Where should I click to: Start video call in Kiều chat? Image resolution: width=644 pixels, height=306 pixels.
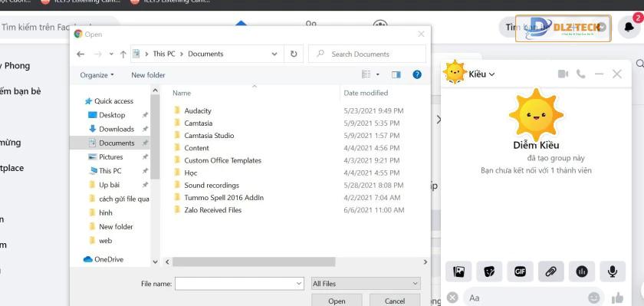[563, 74]
